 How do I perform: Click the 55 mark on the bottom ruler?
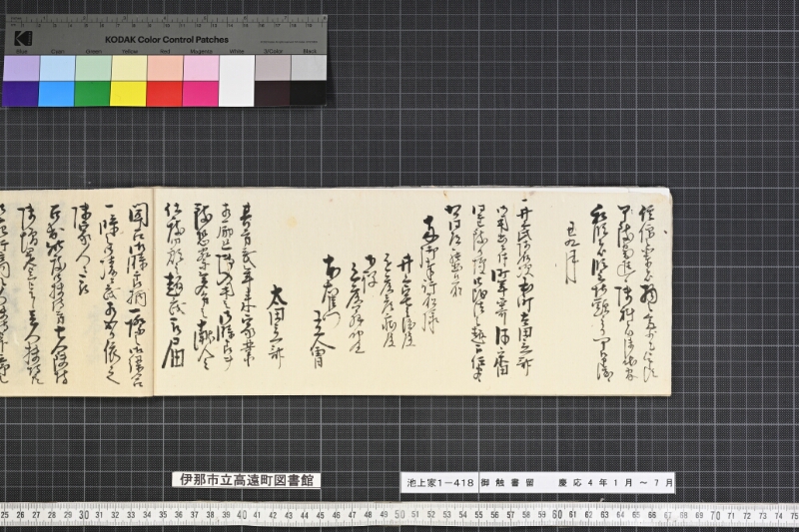[x=478, y=515]
